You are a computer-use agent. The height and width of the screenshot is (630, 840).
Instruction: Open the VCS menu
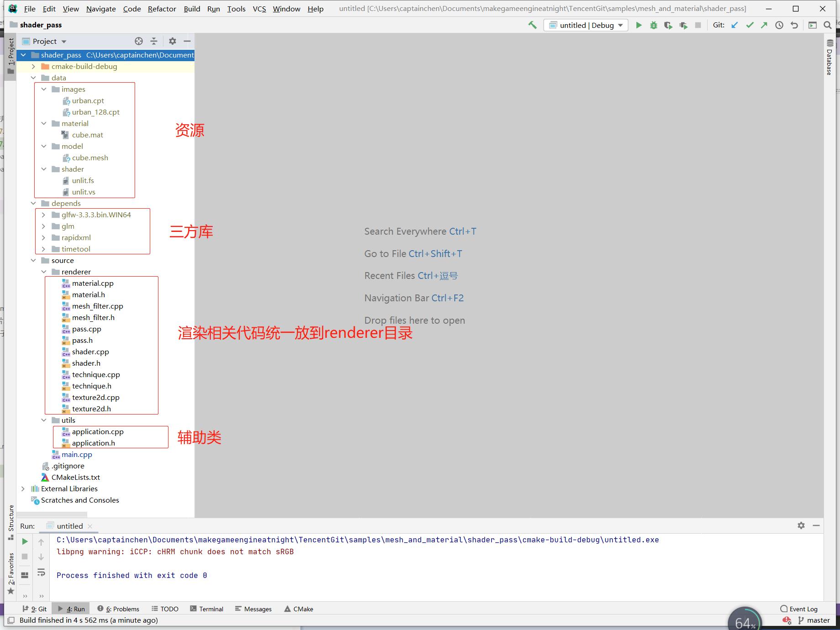click(259, 9)
